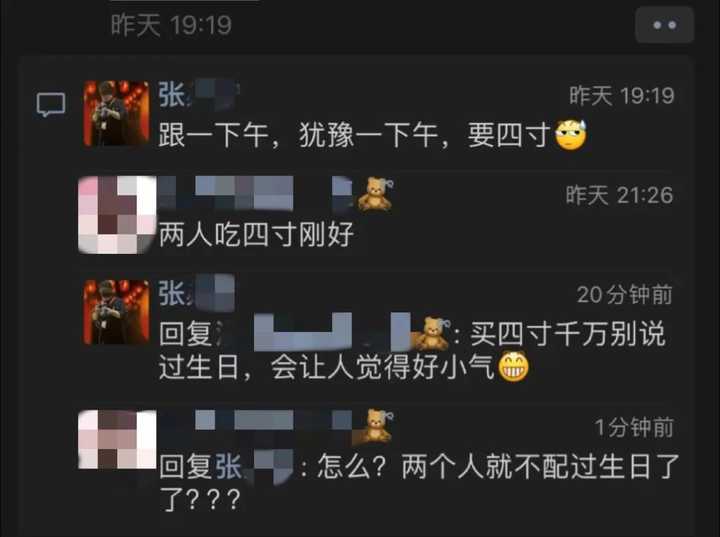Screen dimensions: 720x537
Task: Tap the comment bubble icon
Action: pyautogui.click(x=51, y=105)
